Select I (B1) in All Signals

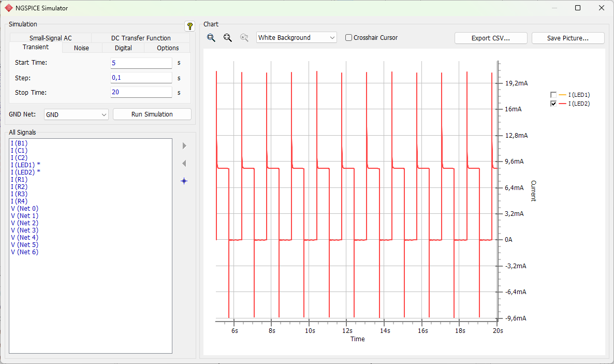click(19, 143)
